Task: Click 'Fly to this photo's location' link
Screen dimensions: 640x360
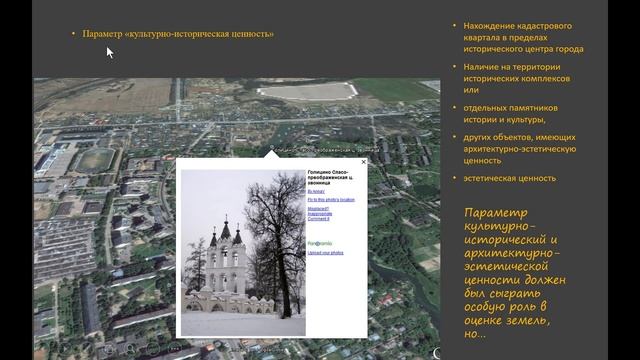Action: pos(331,200)
